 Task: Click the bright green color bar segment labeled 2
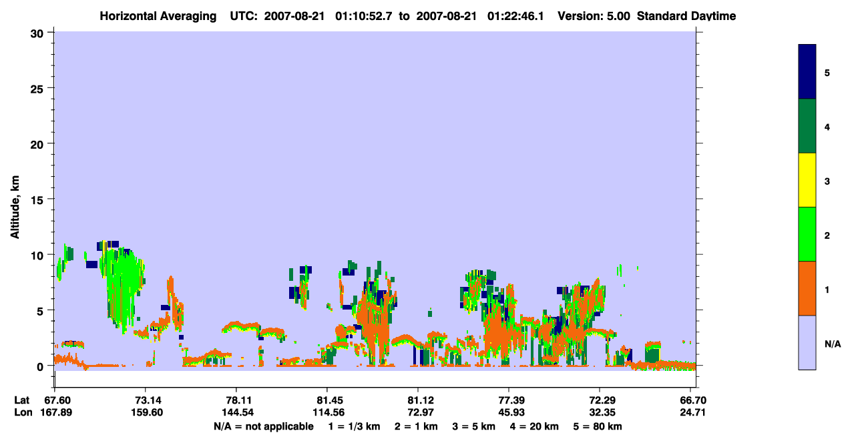point(807,234)
